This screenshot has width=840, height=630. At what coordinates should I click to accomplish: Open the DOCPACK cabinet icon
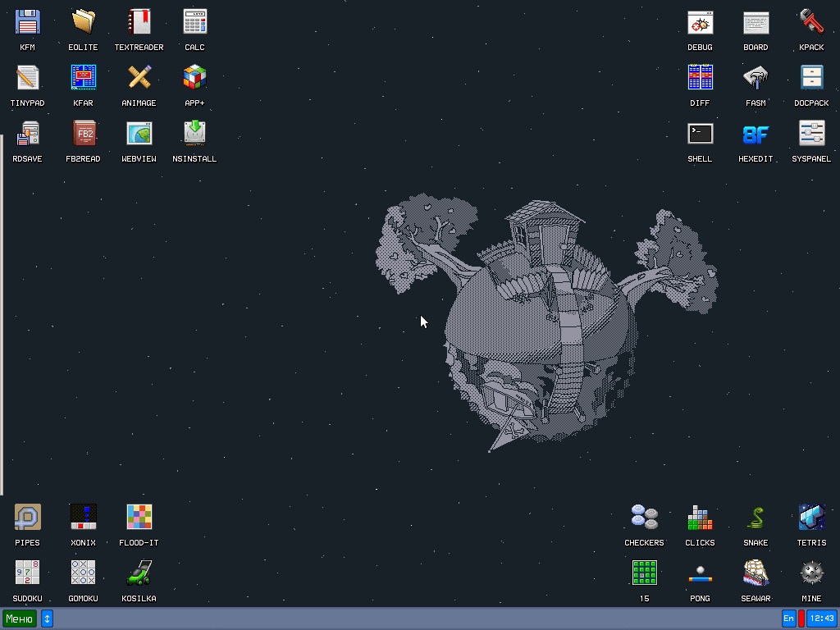pos(811,78)
